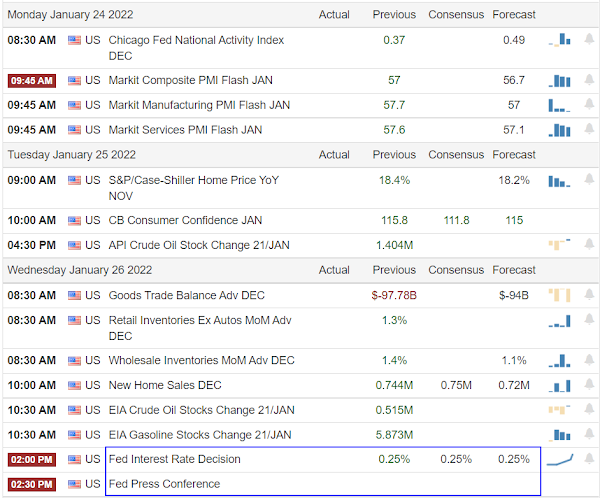Viewport: 600px width, 498px height.
Task: Open the S&P/Case-Shiller Home Price chart icon
Action: (x=560, y=180)
